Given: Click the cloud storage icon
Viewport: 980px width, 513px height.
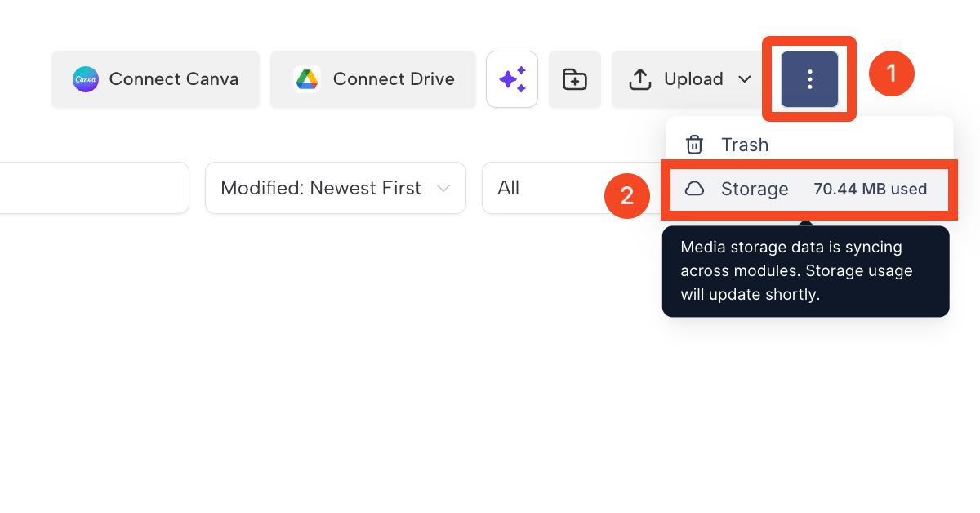Looking at the screenshot, I should tap(694, 190).
